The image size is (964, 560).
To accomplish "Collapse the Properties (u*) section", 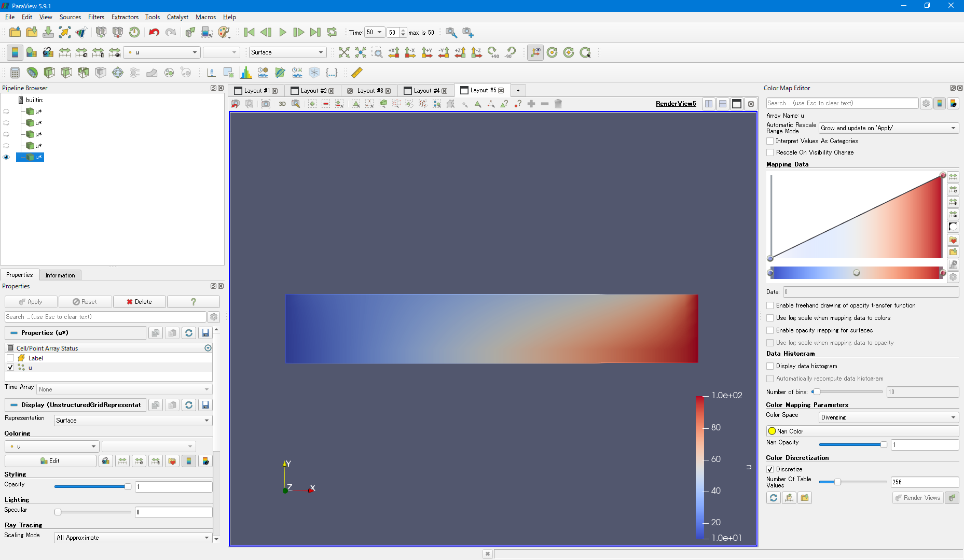I will pyautogui.click(x=14, y=333).
